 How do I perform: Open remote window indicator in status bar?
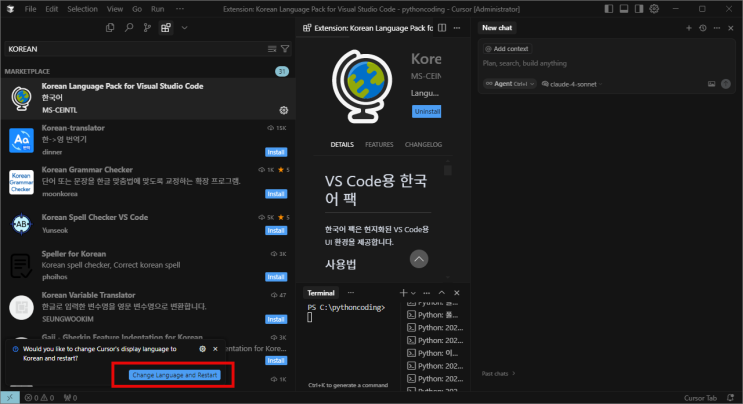click(x=10, y=398)
